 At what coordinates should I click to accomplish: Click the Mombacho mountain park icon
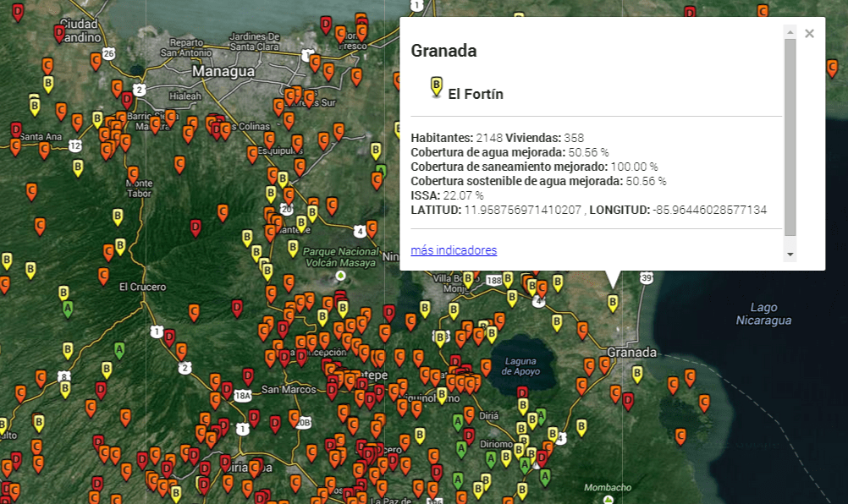click(x=608, y=500)
